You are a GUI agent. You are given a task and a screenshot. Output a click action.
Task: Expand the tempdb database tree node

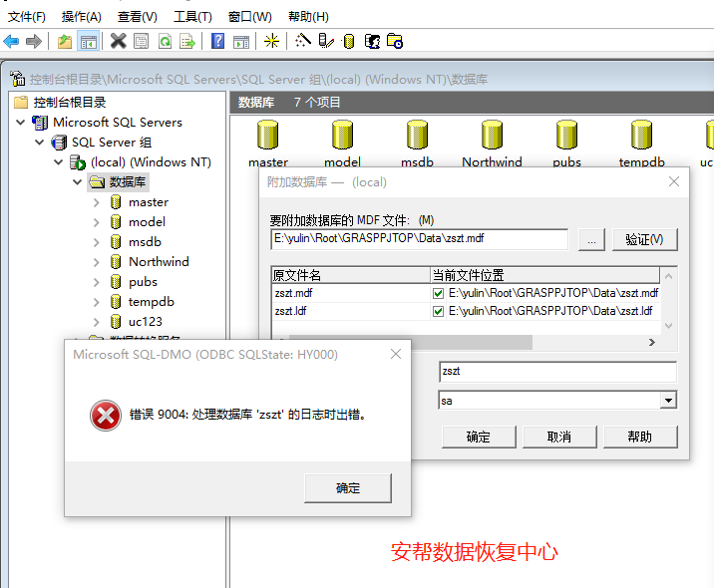click(96, 302)
